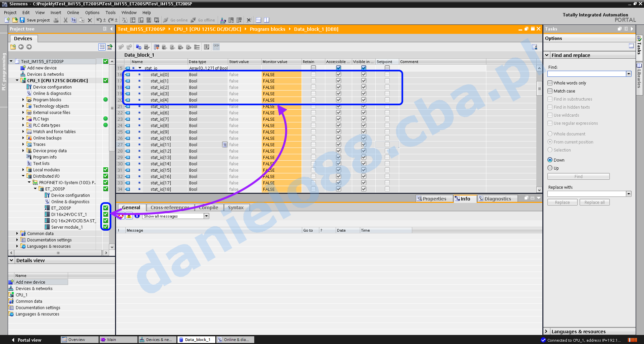Open the Online menu
Screen dimensions: 644x344
pyautogui.click(x=73, y=12)
